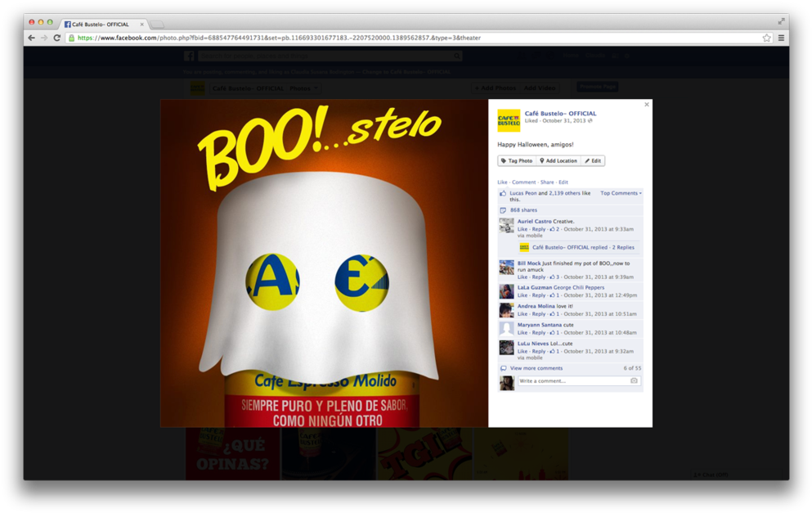Click the globe privacy icon beside the date

[x=590, y=121]
